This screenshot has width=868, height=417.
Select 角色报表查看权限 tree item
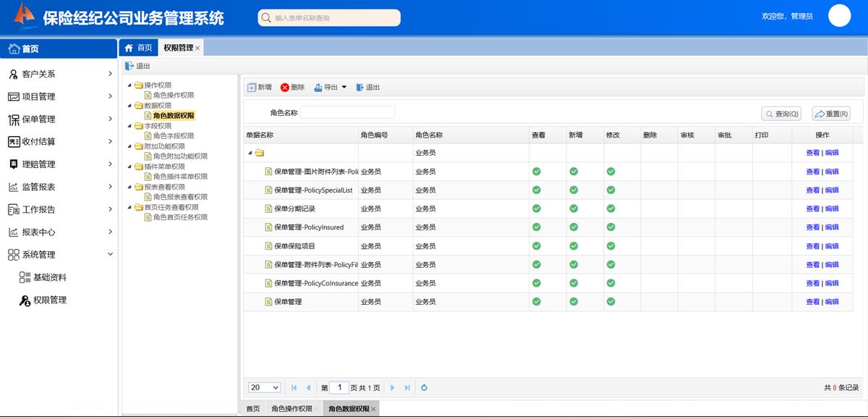[180, 197]
